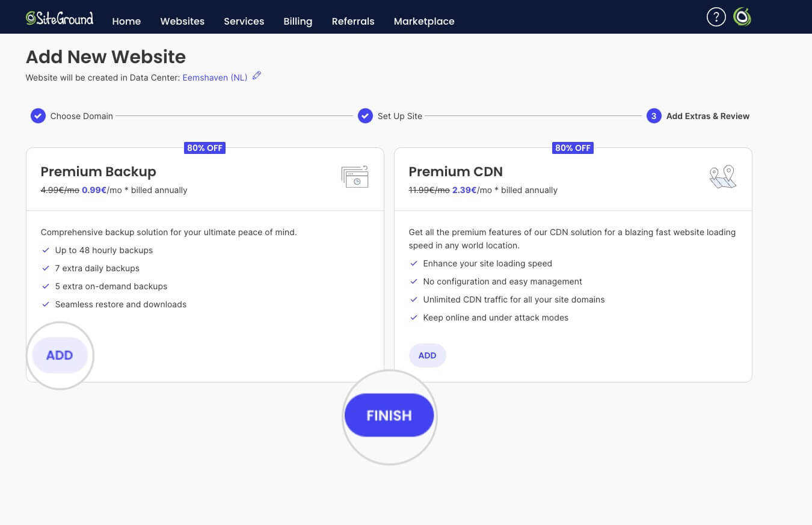Go to the Home menu
The width and height of the screenshot is (812, 525).
pyautogui.click(x=126, y=21)
